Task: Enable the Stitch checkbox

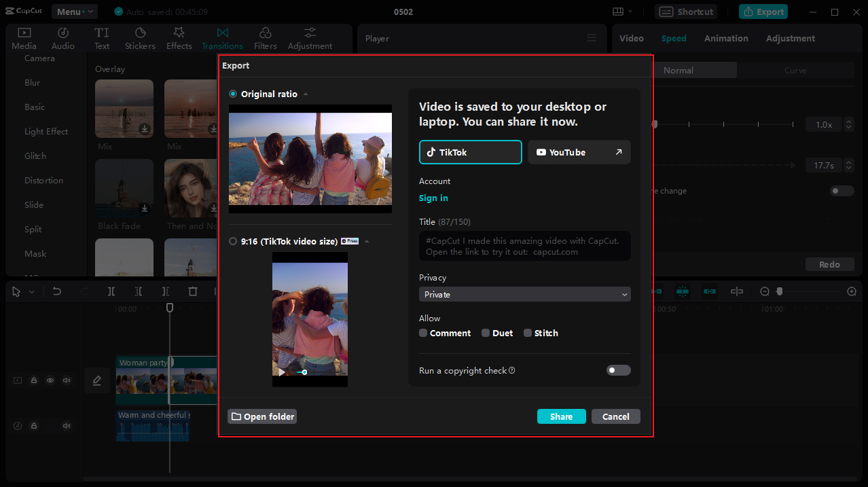Action: 528,333
